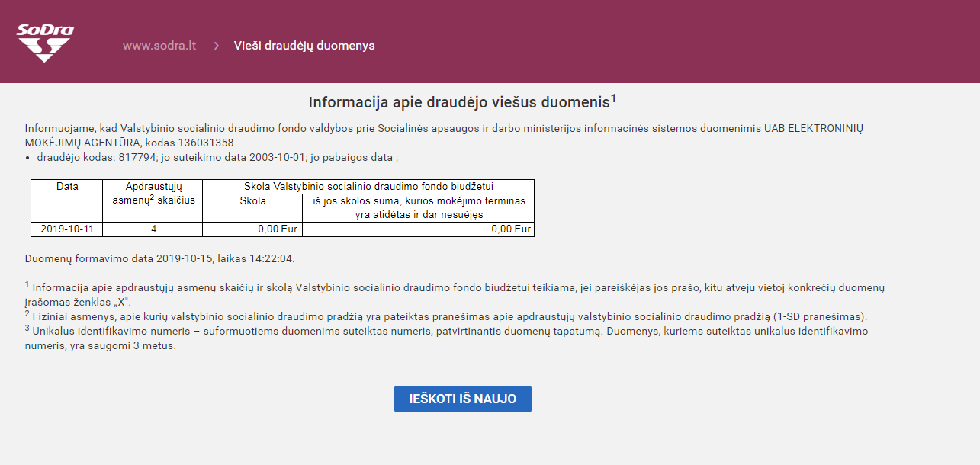Click footnote superscript 1 beside the heading
Viewport: 980px width, 465px height.
[x=614, y=98]
